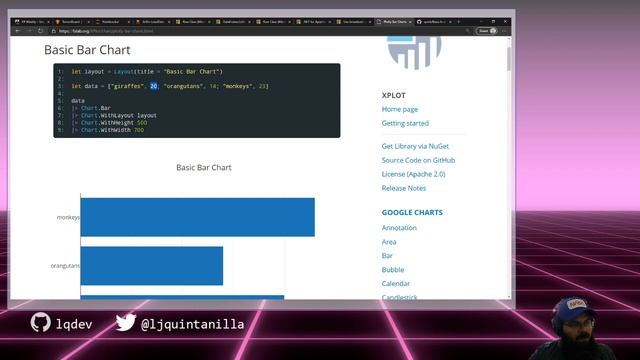Click the GitHub logo in the overlay

click(40, 322)
